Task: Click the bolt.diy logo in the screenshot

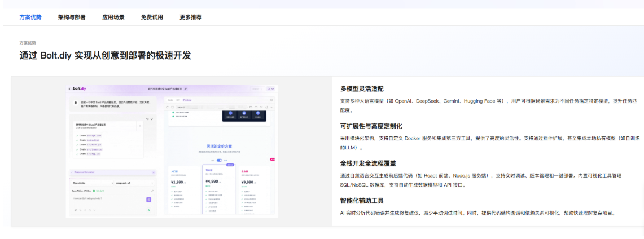Action: (x=78, y=88)
